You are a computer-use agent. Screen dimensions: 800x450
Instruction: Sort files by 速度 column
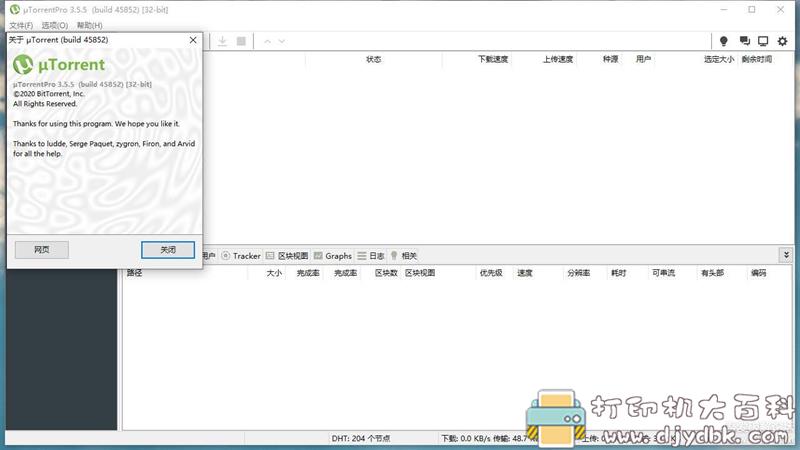[524, 273]
